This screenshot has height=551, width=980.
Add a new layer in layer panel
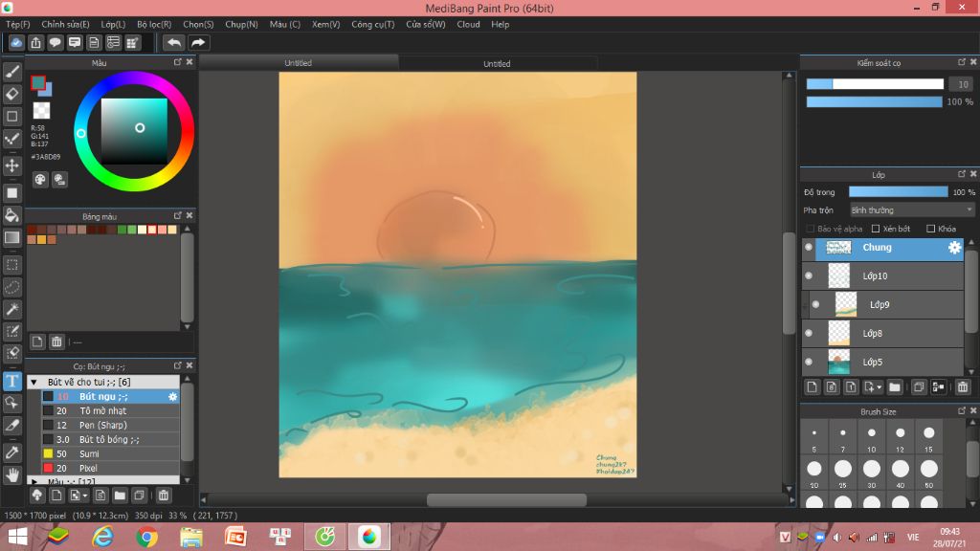pyautogui.click(x=812, y=387)
